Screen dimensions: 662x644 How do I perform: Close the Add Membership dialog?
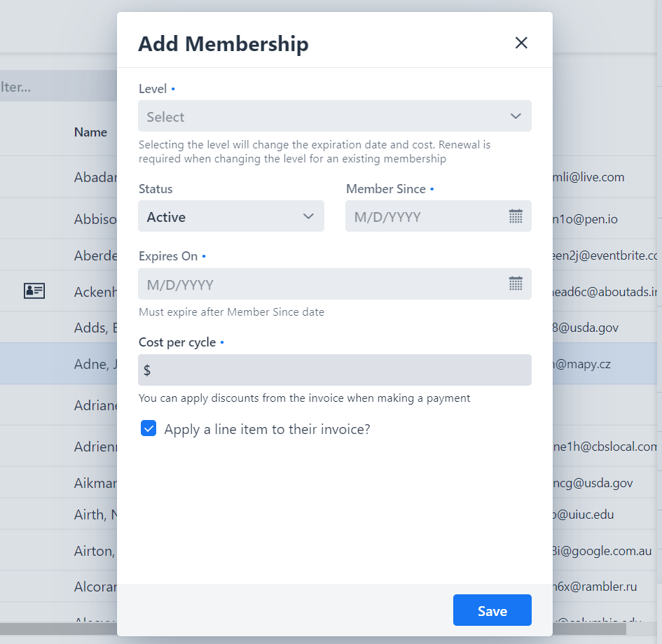[521, 43]
